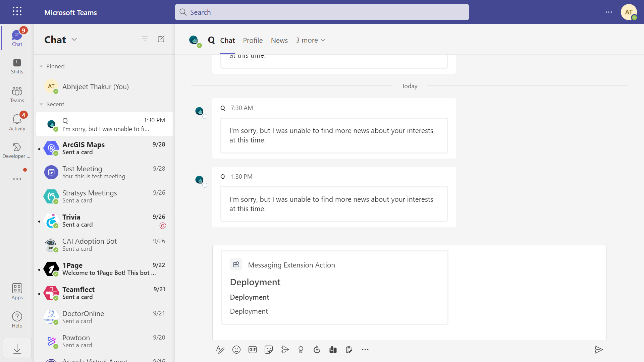Click the Search input field
The height and width of the screenshot is (362, 644).
point(322,12)
